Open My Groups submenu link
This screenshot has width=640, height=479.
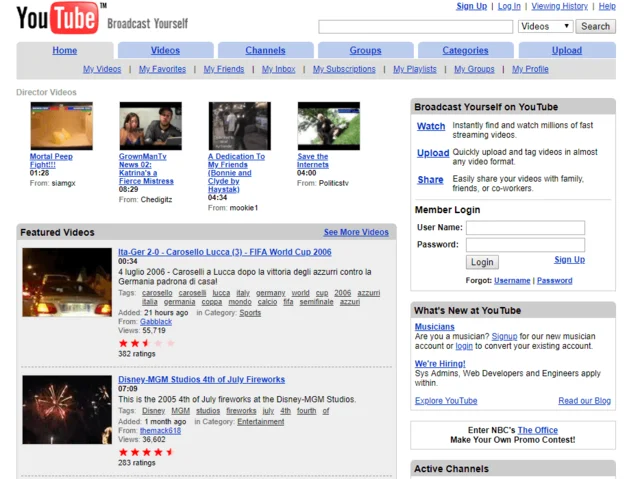(x=474, y=69)
